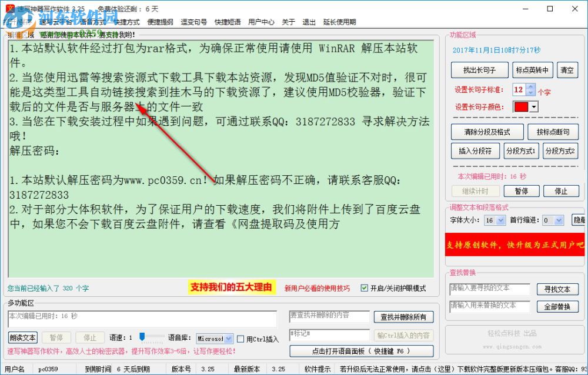Click the #标记# input field

tap(330, 335)
